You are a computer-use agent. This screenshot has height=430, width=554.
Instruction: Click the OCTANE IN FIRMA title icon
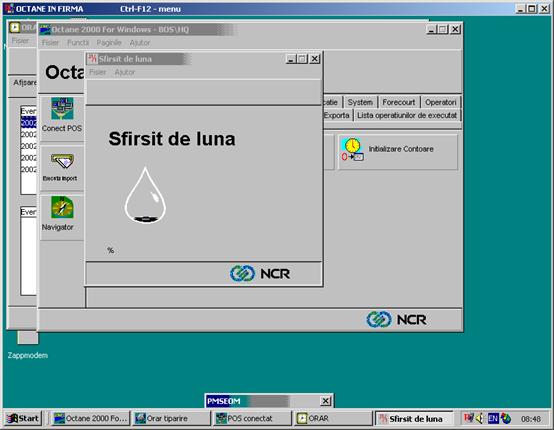10,8
